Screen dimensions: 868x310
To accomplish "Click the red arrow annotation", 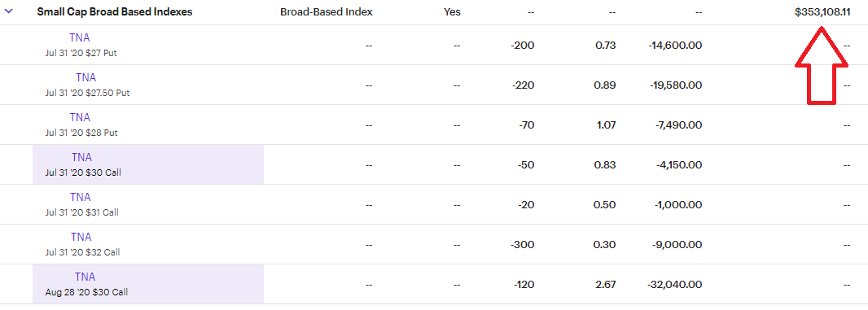I will (822, 64).
